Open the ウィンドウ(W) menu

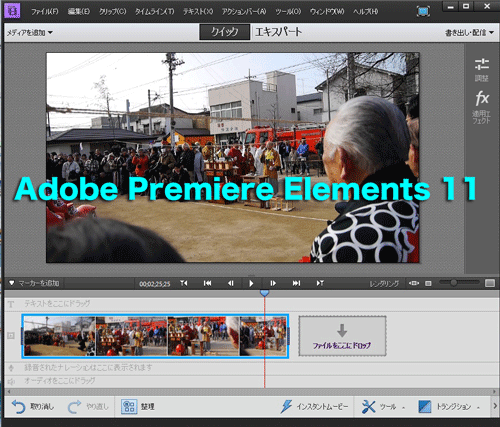[327, 12]
